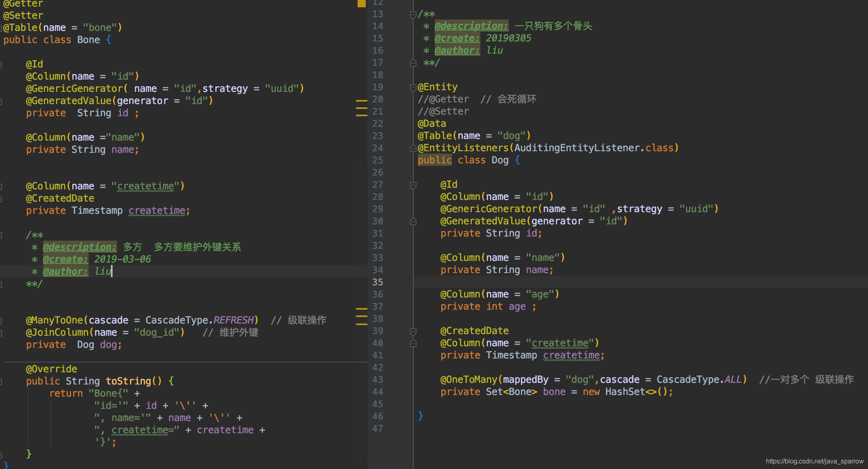
Task: Jump to top warning stripe mark near line 20
Action: [361, 100]
